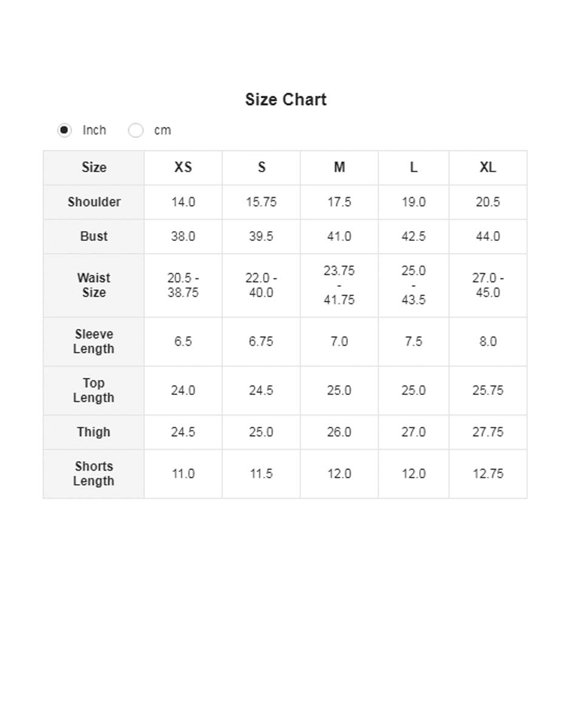Click the XL waist range 27.0 - 45.0

point(488,285)
